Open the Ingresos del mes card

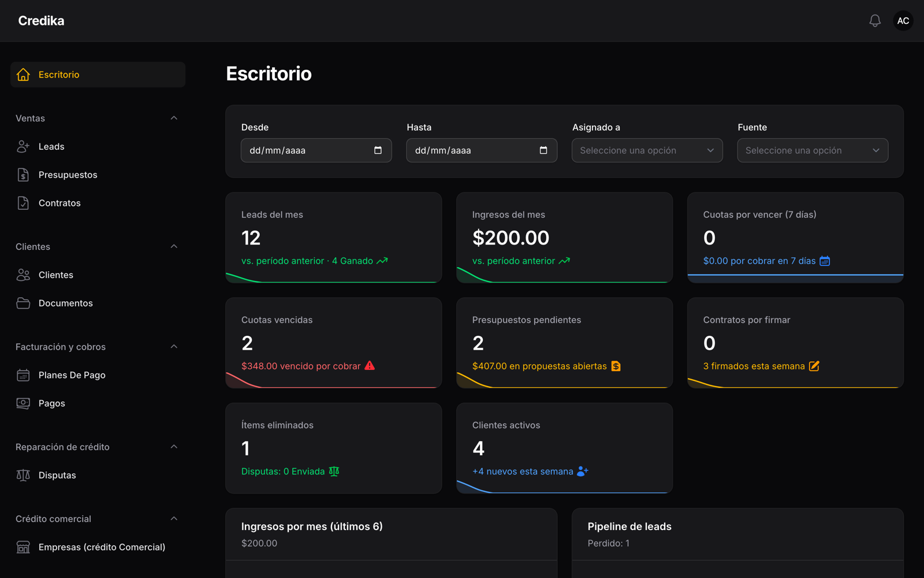coord(564,238)
